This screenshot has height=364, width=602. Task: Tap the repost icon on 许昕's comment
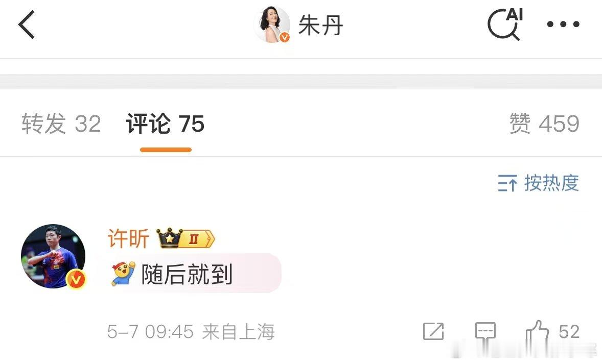click(433, 331)
